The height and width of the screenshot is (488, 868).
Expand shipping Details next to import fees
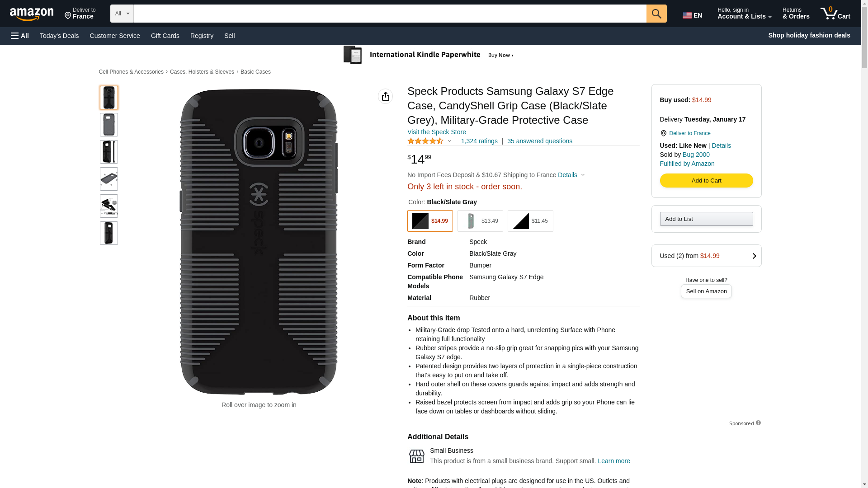pos(571,175)
